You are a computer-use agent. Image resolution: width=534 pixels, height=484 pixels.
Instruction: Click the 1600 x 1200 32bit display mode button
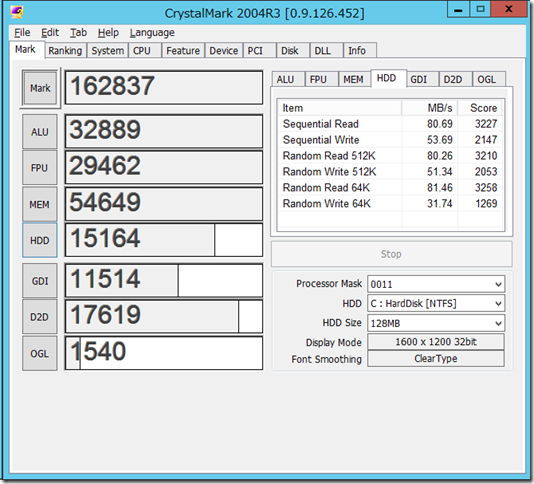pos(436,342)
